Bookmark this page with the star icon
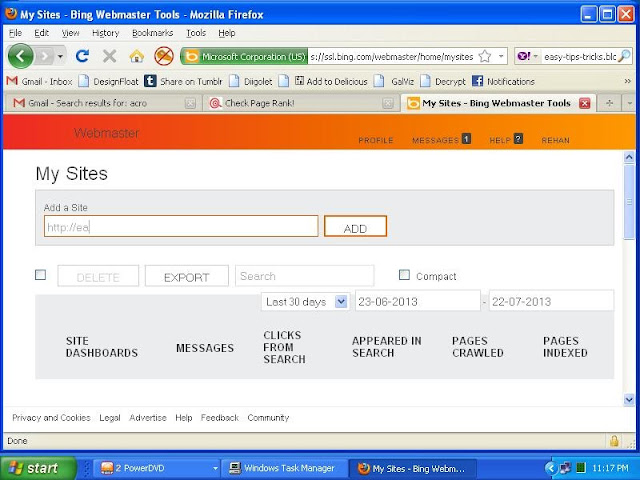The height and width of the screenshot is (480, 640). (x=484, y=56)
